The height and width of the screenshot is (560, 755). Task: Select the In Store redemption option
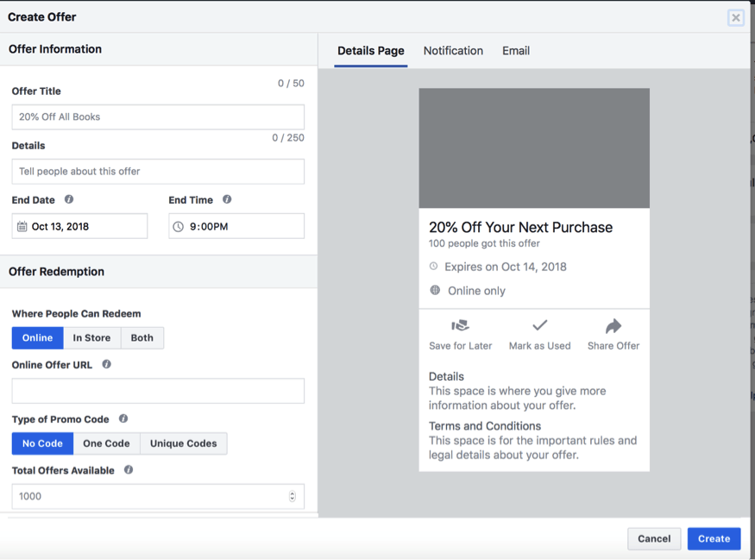point(92,338)
